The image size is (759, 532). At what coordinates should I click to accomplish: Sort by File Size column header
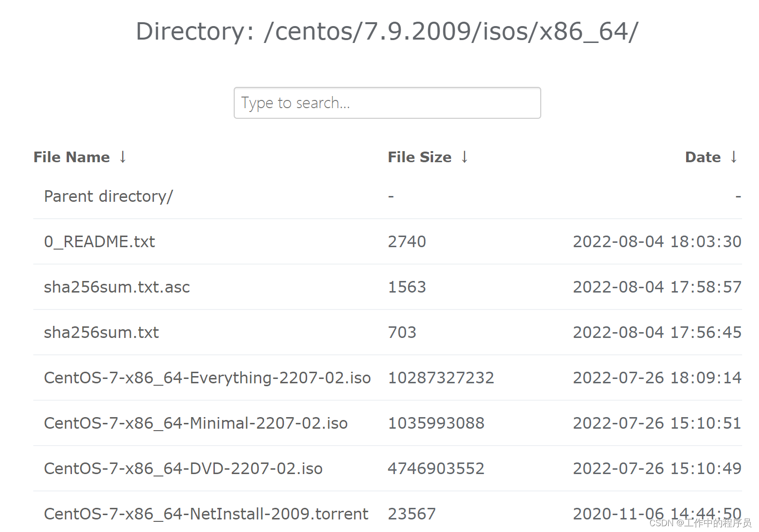coord(420,157)
